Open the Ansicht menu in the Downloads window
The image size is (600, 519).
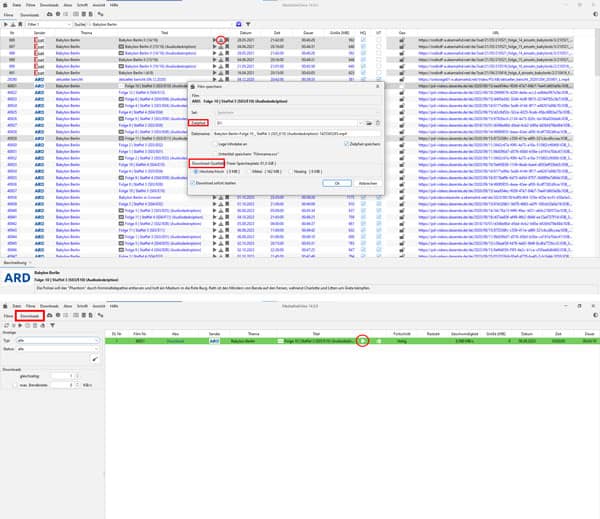[99, 306]
